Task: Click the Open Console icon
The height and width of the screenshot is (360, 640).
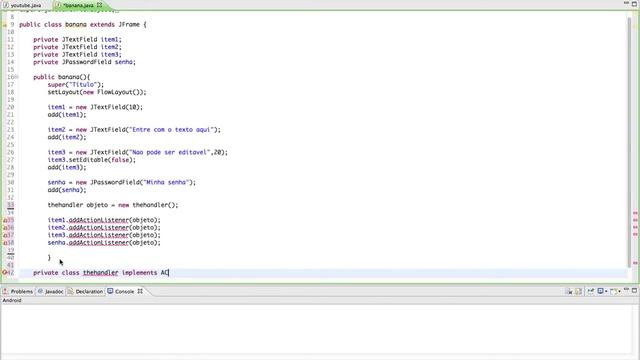Action: pos(613,291)
